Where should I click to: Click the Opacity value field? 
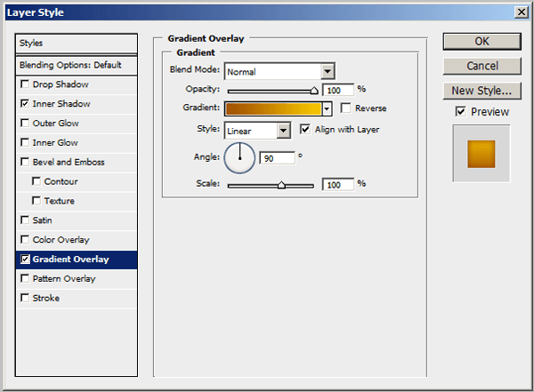point(338,90)
